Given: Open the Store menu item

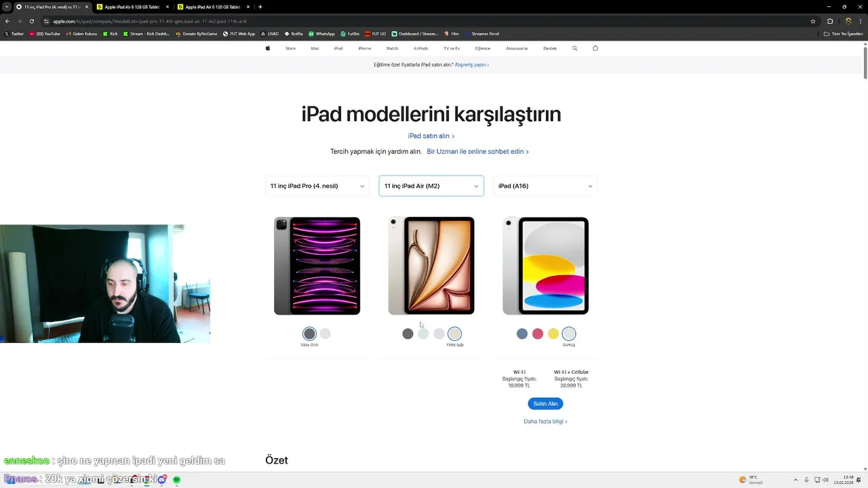Looking at the screenshot, I should 290,48.
